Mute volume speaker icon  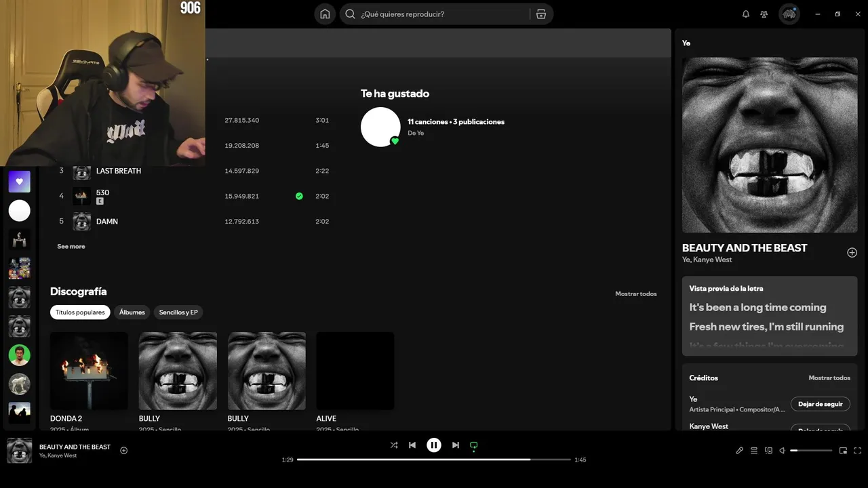click(x=782, y=451)
